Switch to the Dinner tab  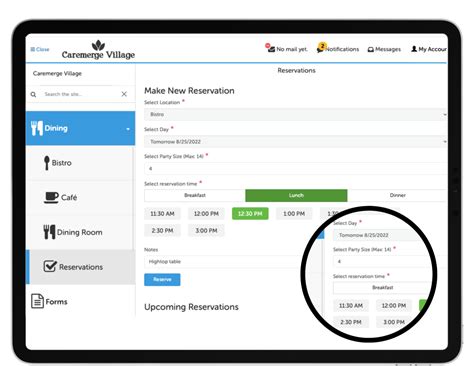397,195
